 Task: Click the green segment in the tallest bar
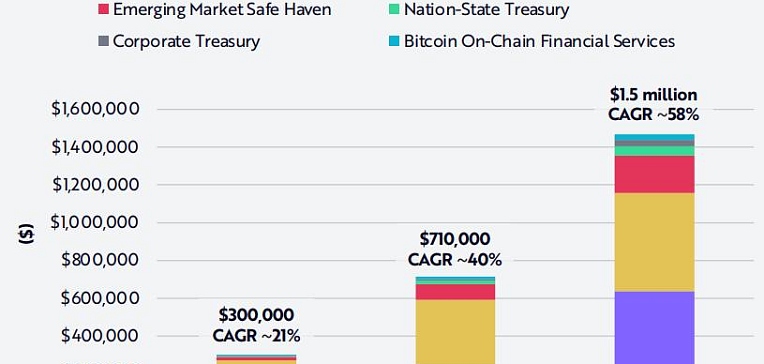point(654,151)
